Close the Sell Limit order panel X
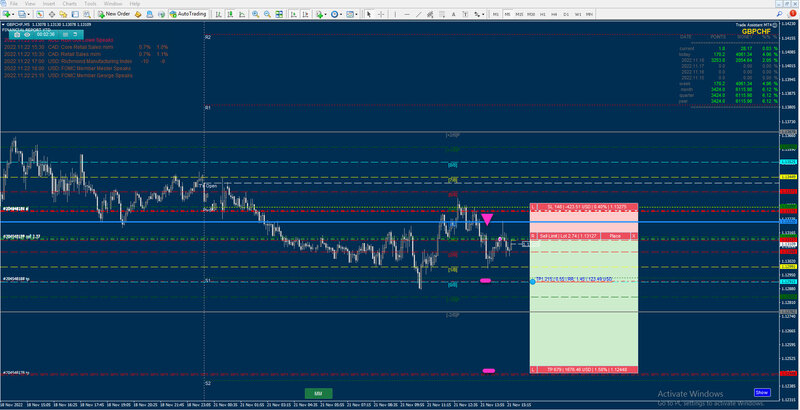Viewport: 800px width, 410px height. tap(634, 236)
